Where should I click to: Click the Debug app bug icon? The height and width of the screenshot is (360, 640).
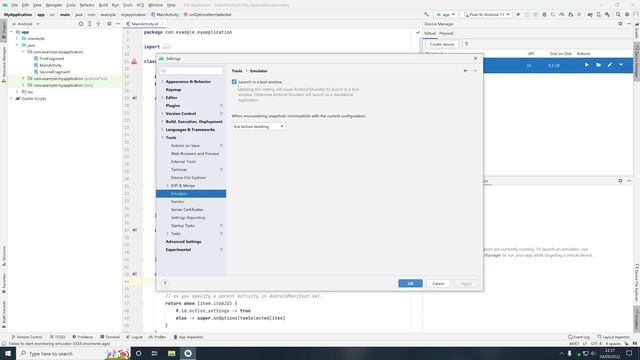click(x=544, y=14)
